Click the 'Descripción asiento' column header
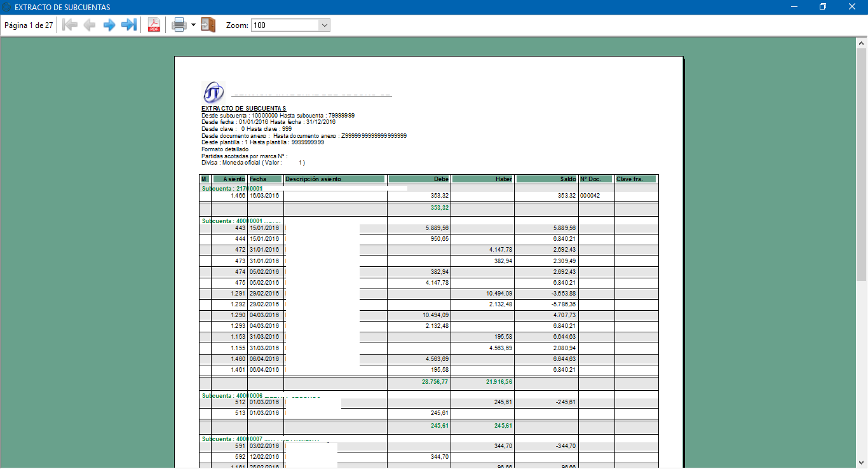868x469 pixels. tap(335, 179)
